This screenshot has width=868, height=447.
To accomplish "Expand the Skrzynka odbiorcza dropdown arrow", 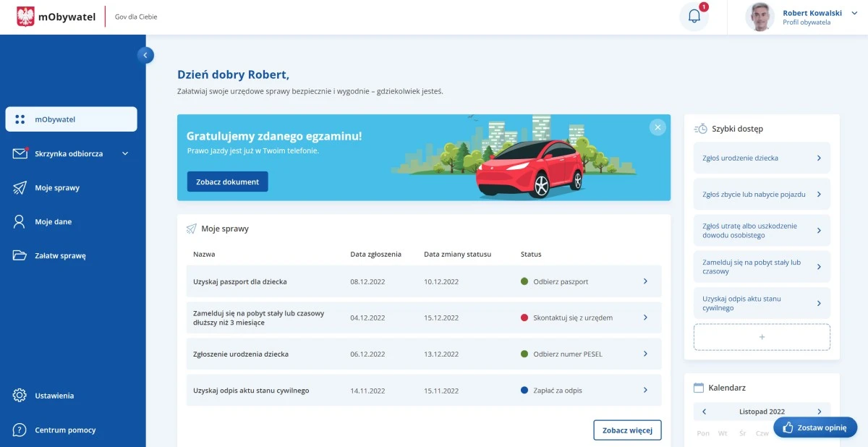I will click(x=125, y=153).
